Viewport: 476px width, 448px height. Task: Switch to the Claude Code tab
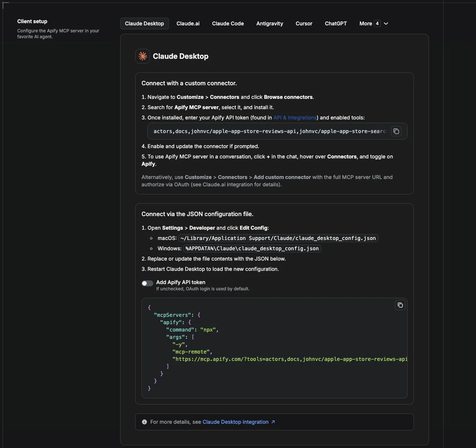coord(228,24)
